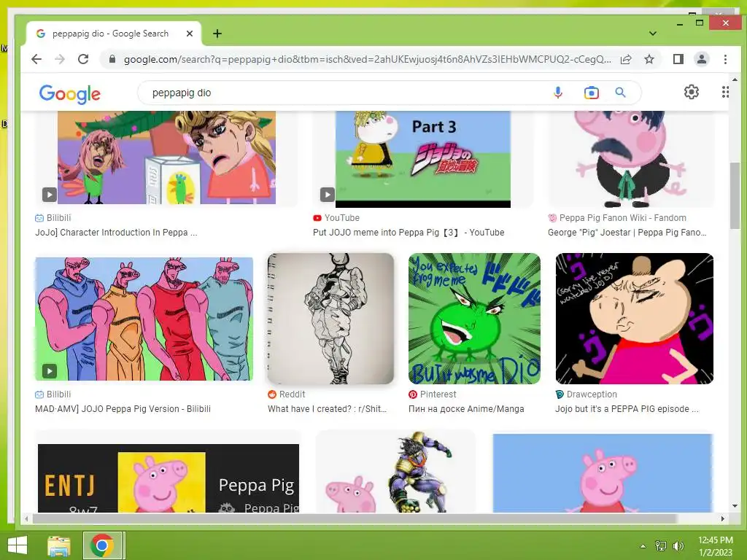Click the address bar URL
The image size is (747, 560).
pos(368,59)
